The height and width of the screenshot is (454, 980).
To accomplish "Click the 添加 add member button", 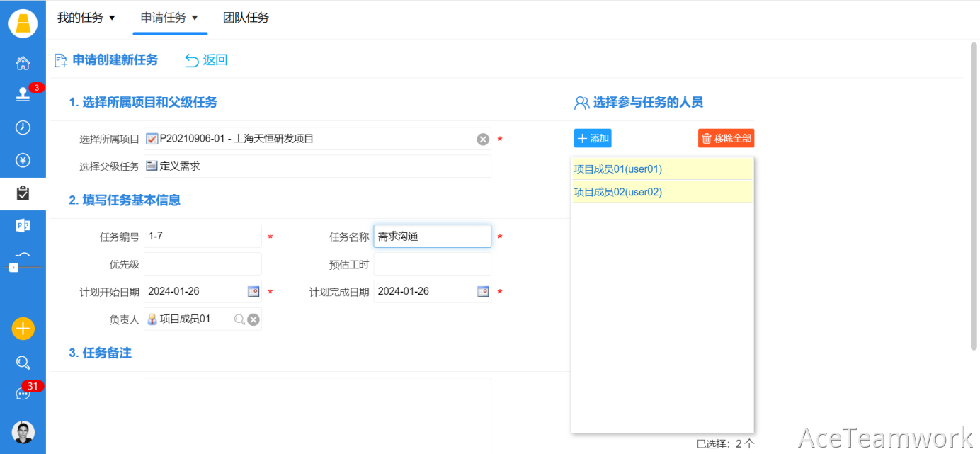I will click(x=593, y=138).
